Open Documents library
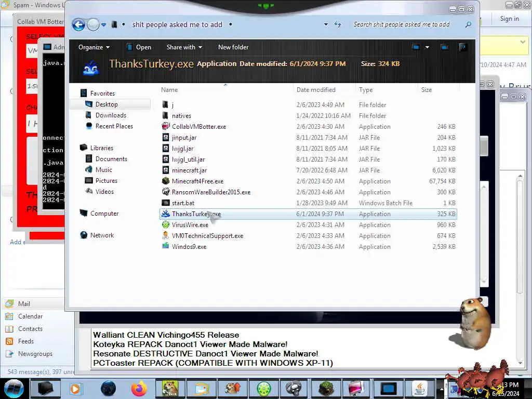Viewport: 532px width, 399px height. click(x=111, y=159)
